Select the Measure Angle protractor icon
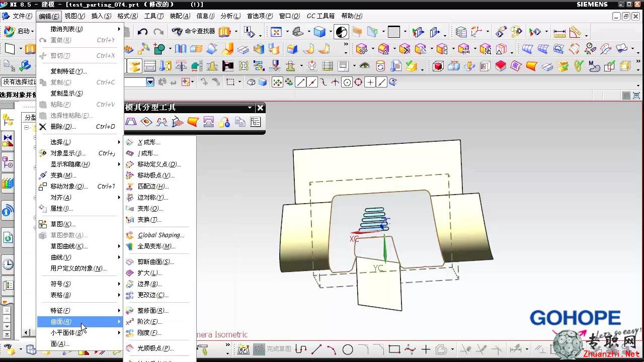This screenshot has height=362, width=644. [575, 32]
